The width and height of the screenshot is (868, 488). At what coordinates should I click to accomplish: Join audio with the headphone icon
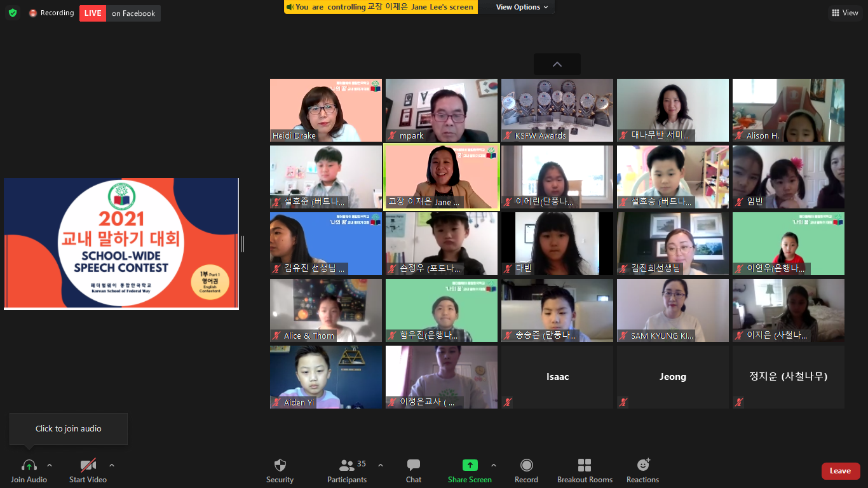click(29, 466)
